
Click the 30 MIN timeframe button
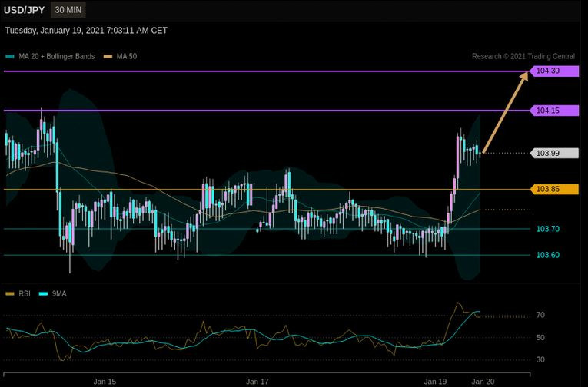coord(68,10)
